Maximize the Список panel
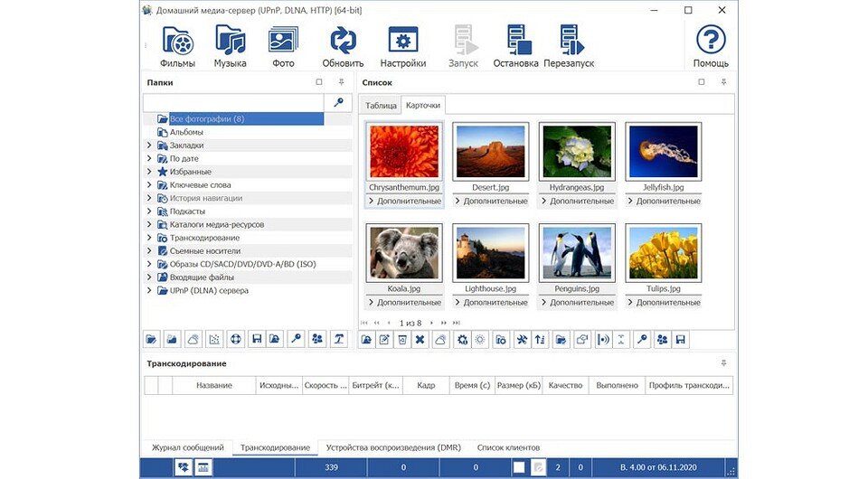 [702, 82]
